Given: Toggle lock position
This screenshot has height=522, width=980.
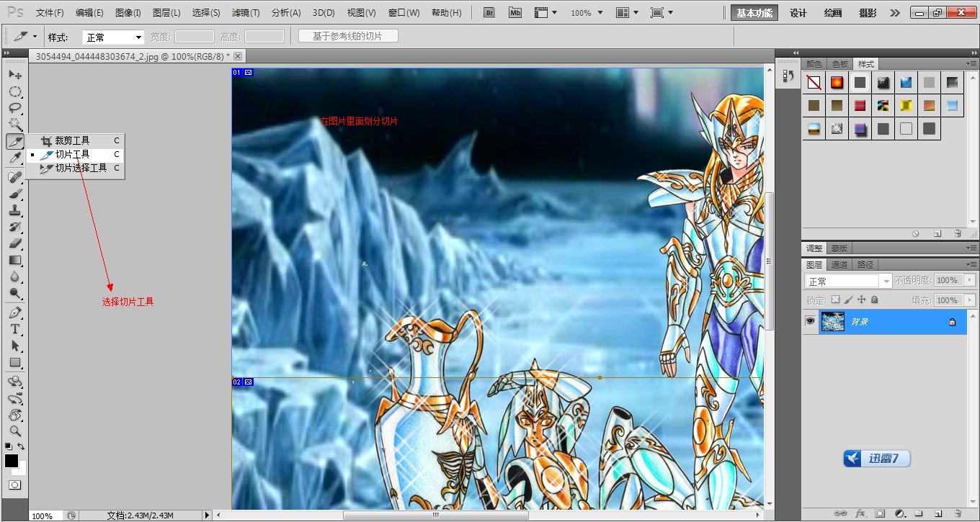Looking at the screenshot, I should [x=861, y=299].
